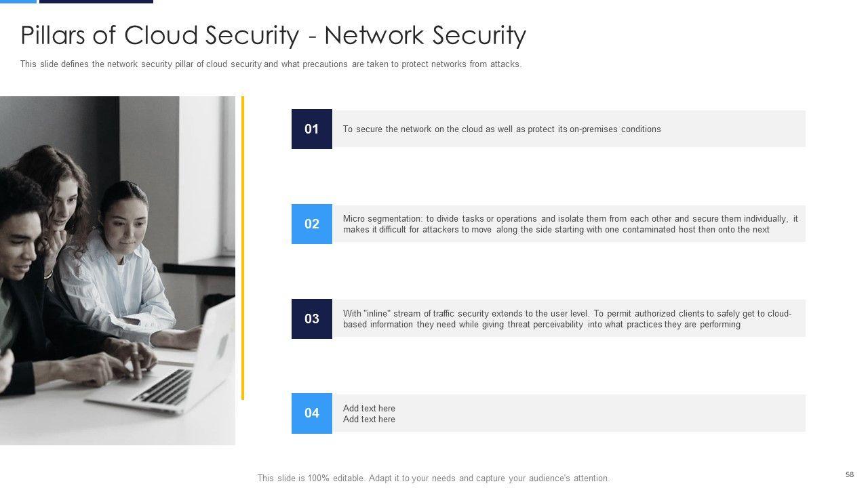The height and width of the screenshot is (488, 868).
Task: Click the inline stream of traffic text
Action: pyautogui.click(x=567, y=319)
